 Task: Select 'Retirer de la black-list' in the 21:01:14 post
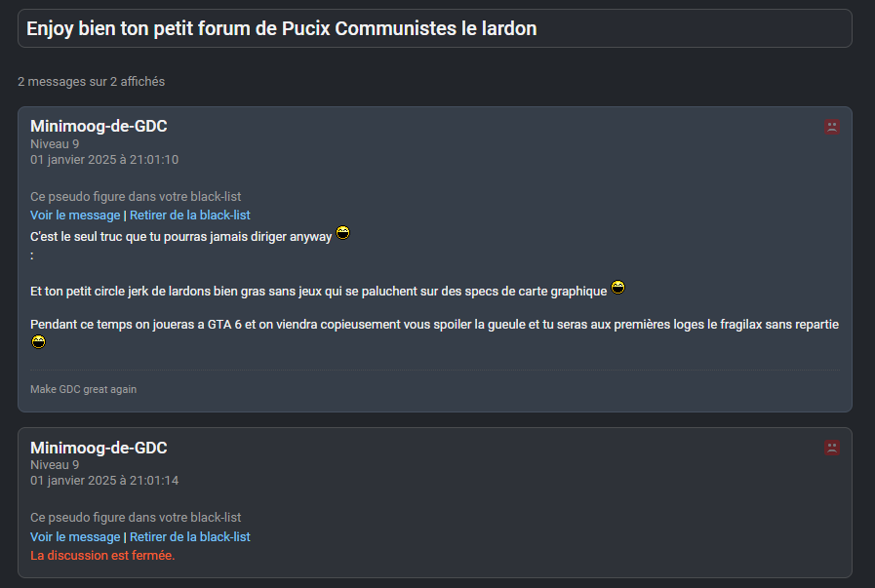point(190,536)
